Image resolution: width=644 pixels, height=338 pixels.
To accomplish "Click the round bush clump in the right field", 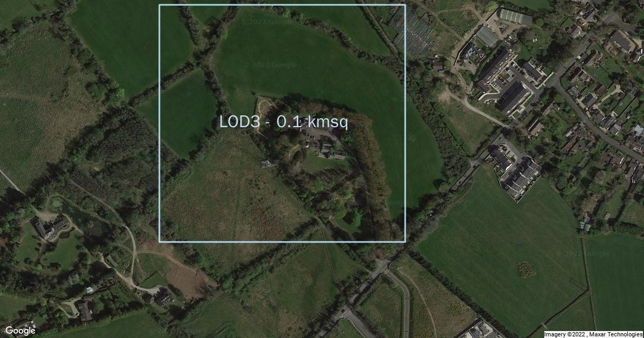I will point(526,270).
